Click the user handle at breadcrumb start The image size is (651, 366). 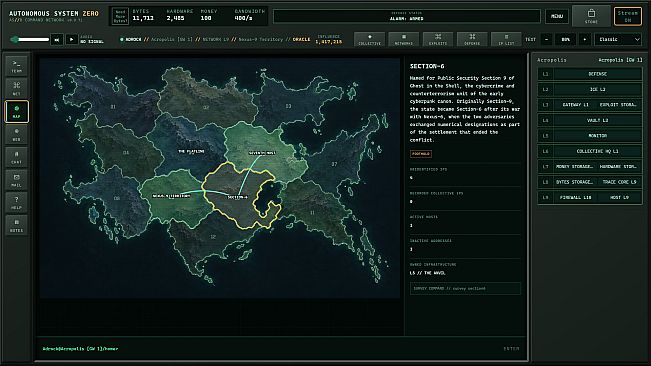coord(133,39)
